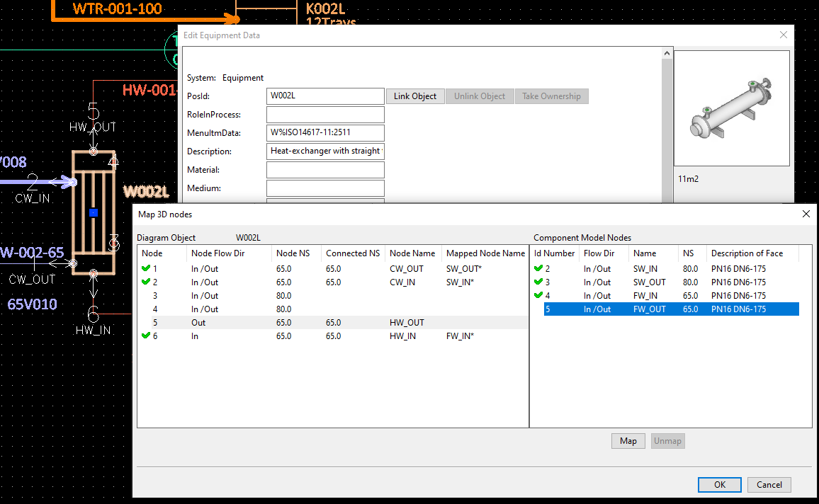Viewport: 819px width, 504px height.
Task: Click the heat exchanger 3D preview thumbnail
Action: [x=731, y=108]
